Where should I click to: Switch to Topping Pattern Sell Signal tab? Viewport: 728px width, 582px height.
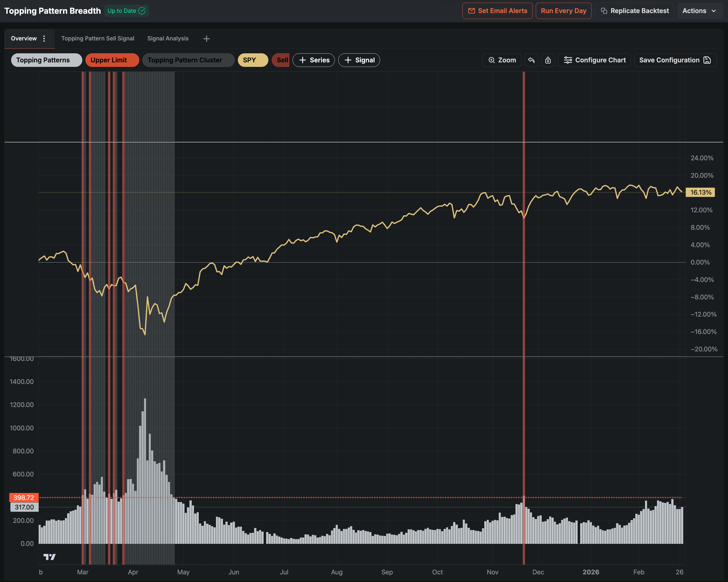pos(98,38)
